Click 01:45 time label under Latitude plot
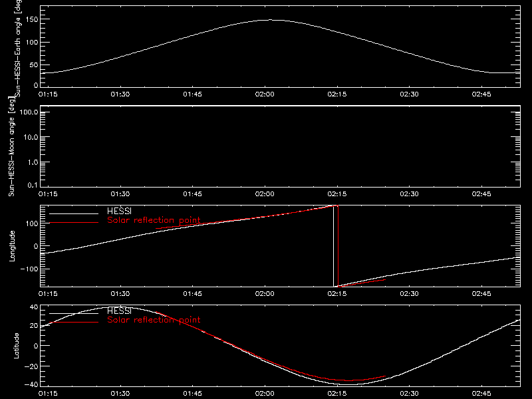 point(192,393)
